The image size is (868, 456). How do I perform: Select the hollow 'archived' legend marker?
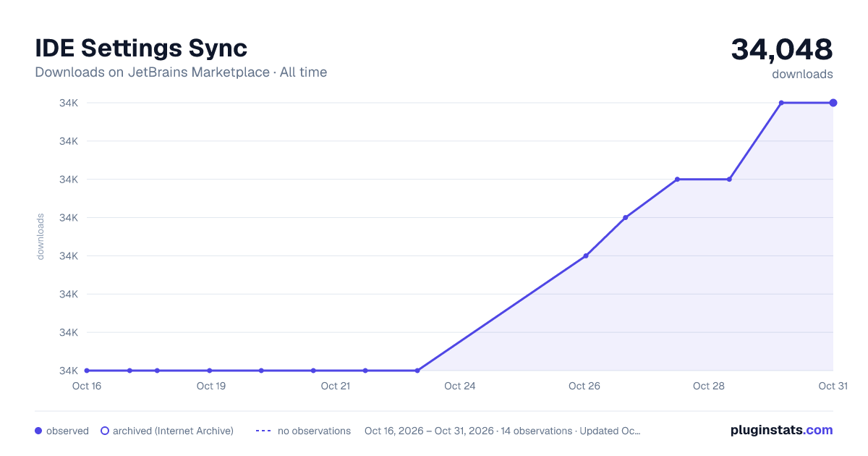click(x=104, y=431)
